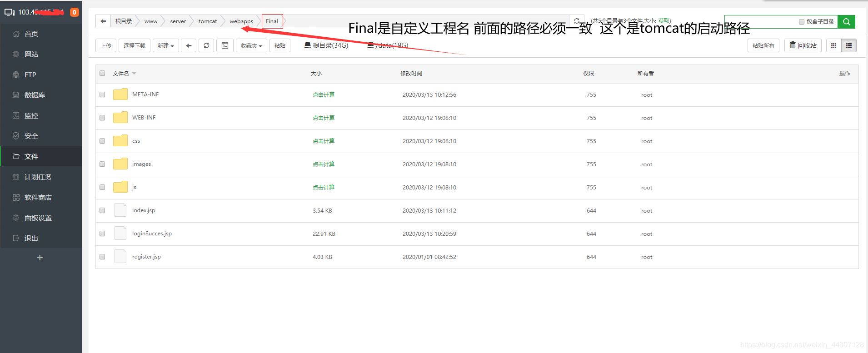Click the WEB-INF folder name
Image resolution: width=868 pixels, height=353 pixels.
click(x=144, y=118)
